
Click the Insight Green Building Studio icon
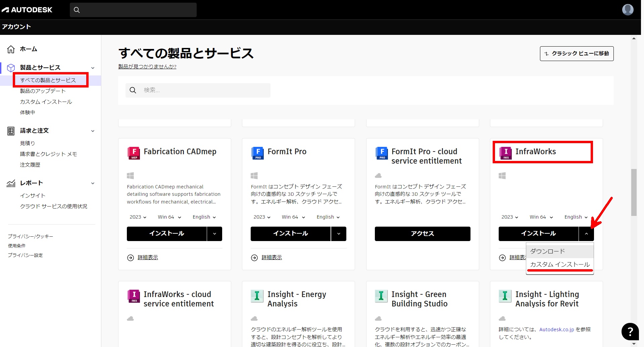(382, 296)
